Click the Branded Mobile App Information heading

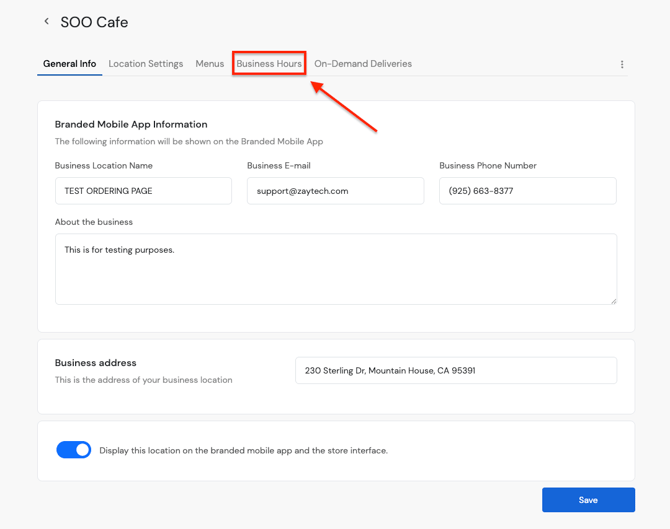tap(131, 125)
